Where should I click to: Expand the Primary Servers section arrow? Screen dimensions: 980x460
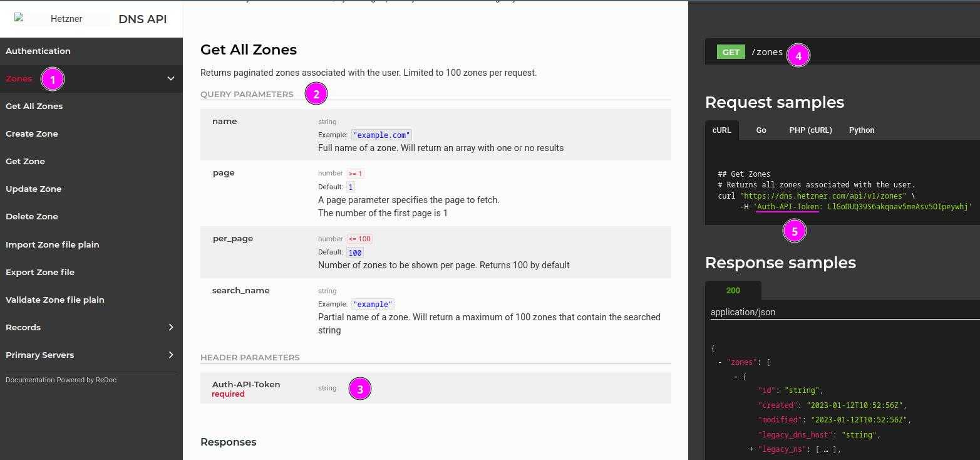click(170, 355)
